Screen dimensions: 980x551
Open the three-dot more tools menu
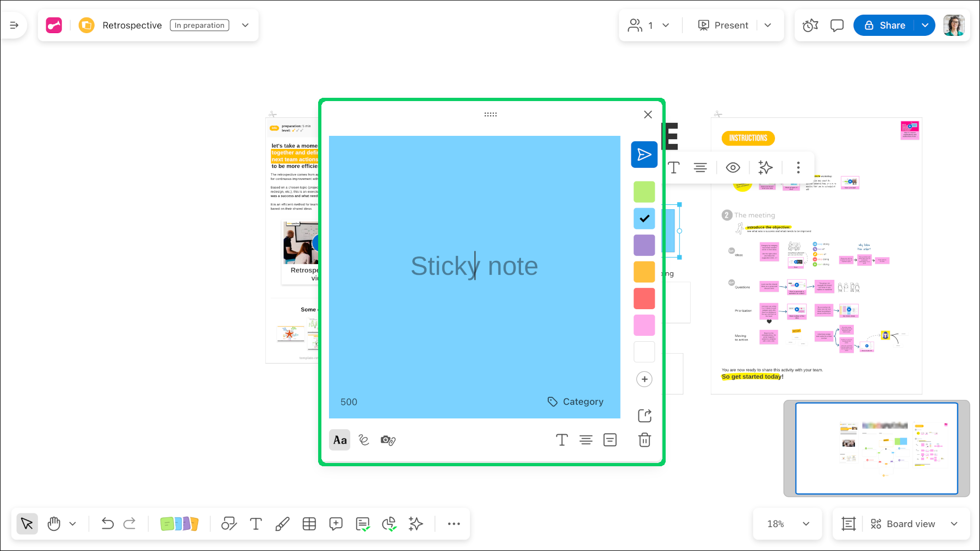pos(454,523)
